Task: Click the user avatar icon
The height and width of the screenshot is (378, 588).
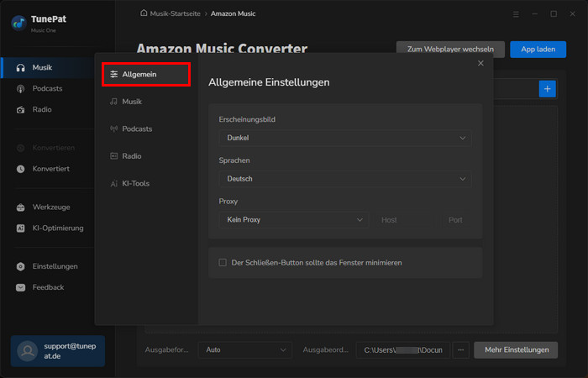Action: [28, 351]
